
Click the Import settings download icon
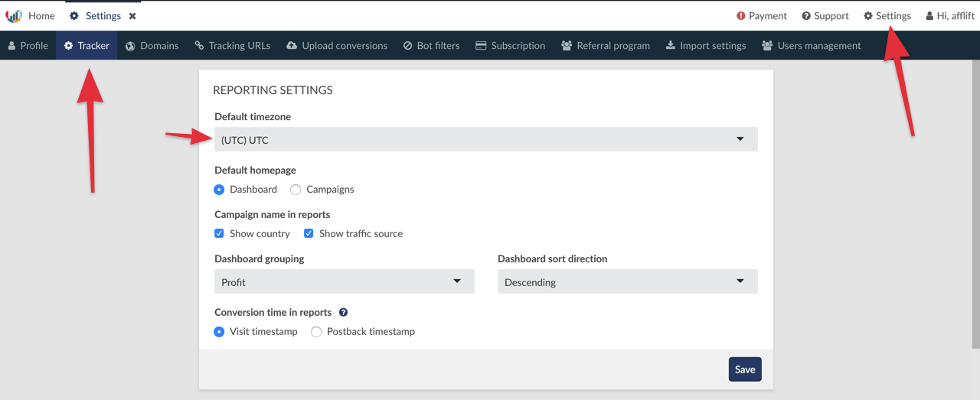click(671, 45)
